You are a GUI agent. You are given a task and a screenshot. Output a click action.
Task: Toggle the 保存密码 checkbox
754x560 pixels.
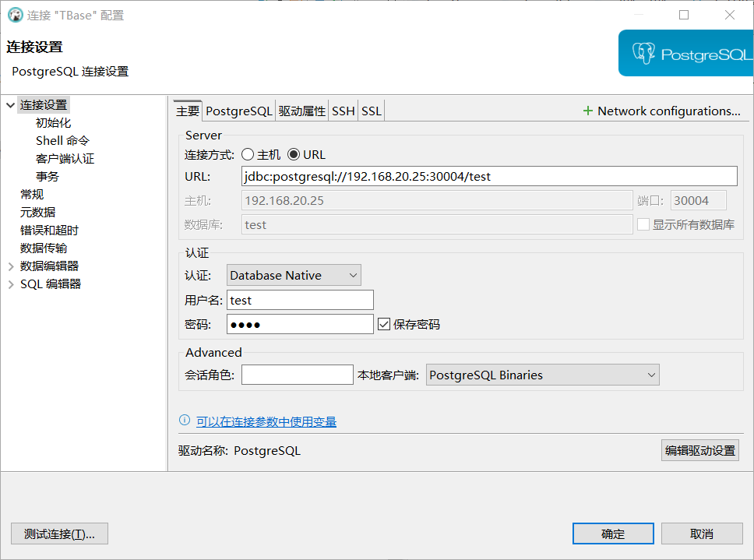(x=384, y=324)
